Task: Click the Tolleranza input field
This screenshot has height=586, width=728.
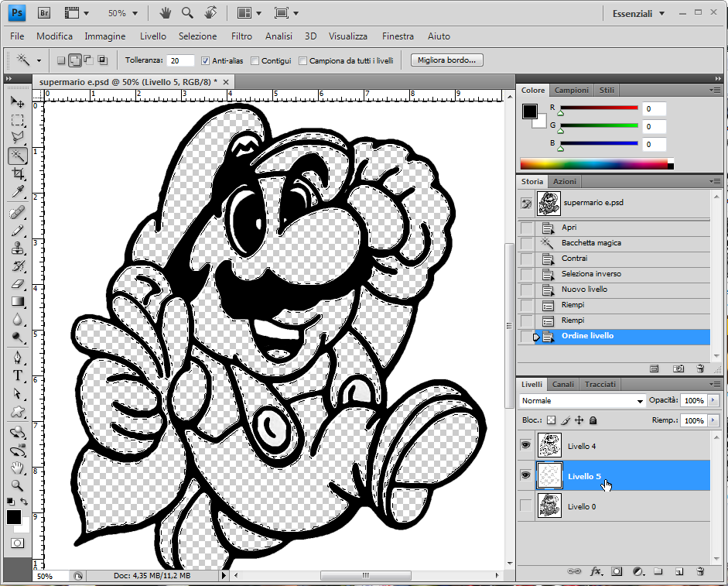Action: pos(180,60)
